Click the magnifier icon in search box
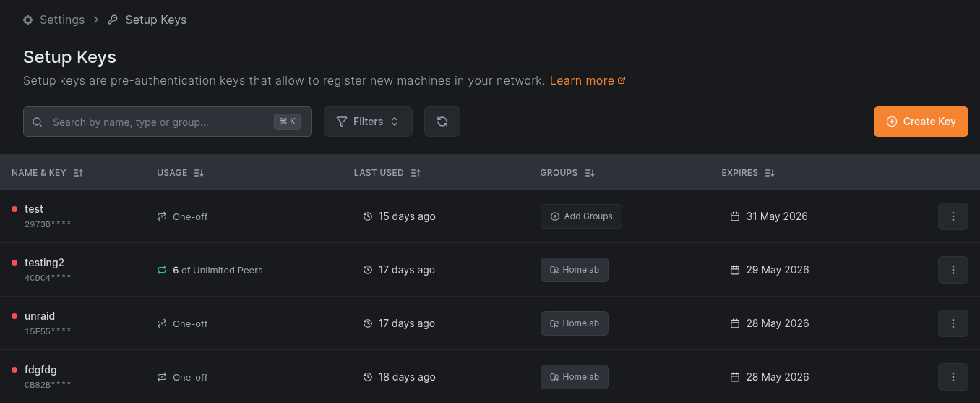Viewport: 980px width, 403px height. click(38, 122)
